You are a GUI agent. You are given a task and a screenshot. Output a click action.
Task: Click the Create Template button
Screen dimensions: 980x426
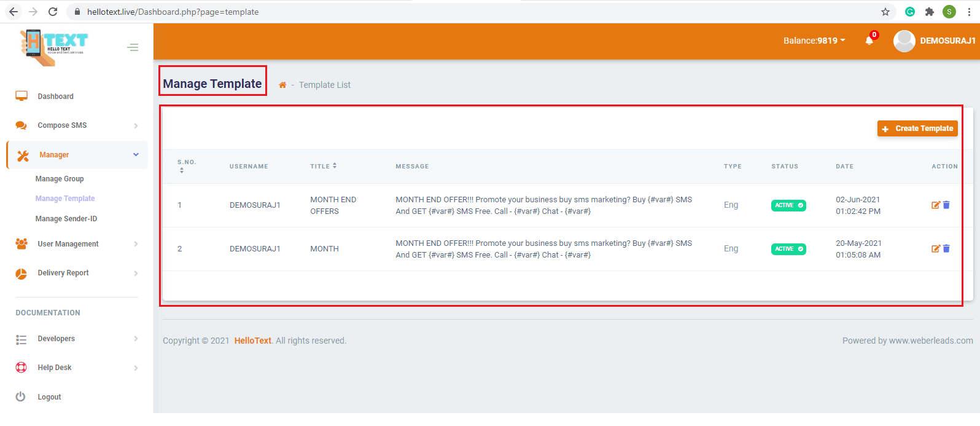(917, 128)
